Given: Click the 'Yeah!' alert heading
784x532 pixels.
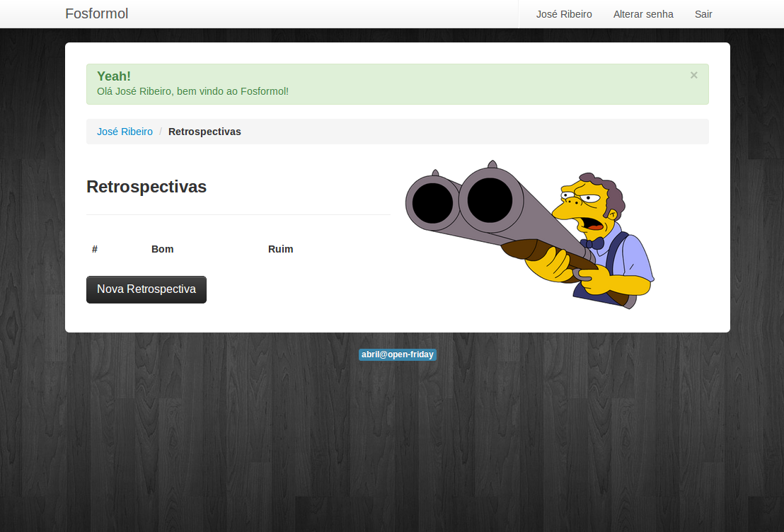Looking at the screenshot, I should [114, 76].
